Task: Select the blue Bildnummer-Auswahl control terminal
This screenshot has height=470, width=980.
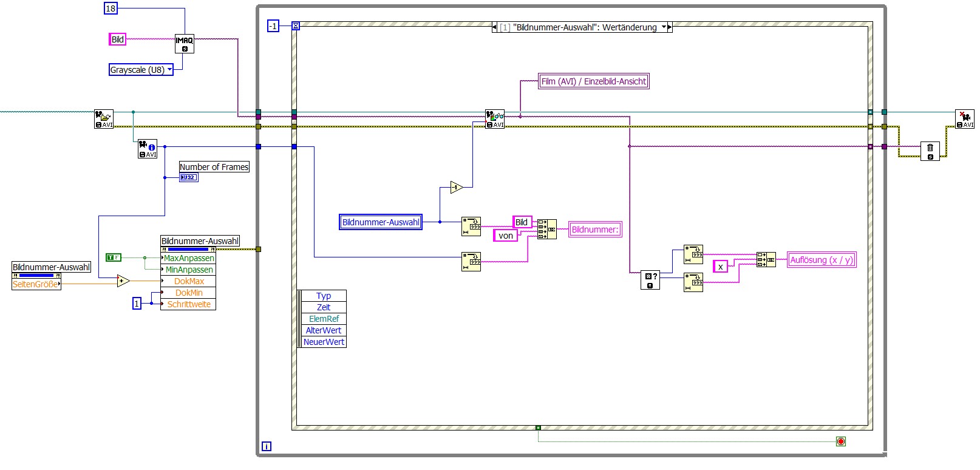Action: tap(381, 222)
